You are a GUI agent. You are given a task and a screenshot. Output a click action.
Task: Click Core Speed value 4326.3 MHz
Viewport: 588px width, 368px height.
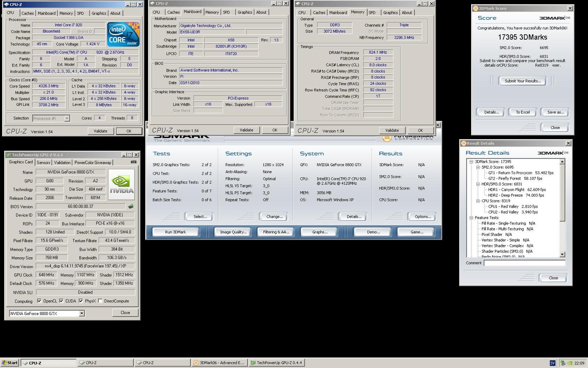pos(49,86)
